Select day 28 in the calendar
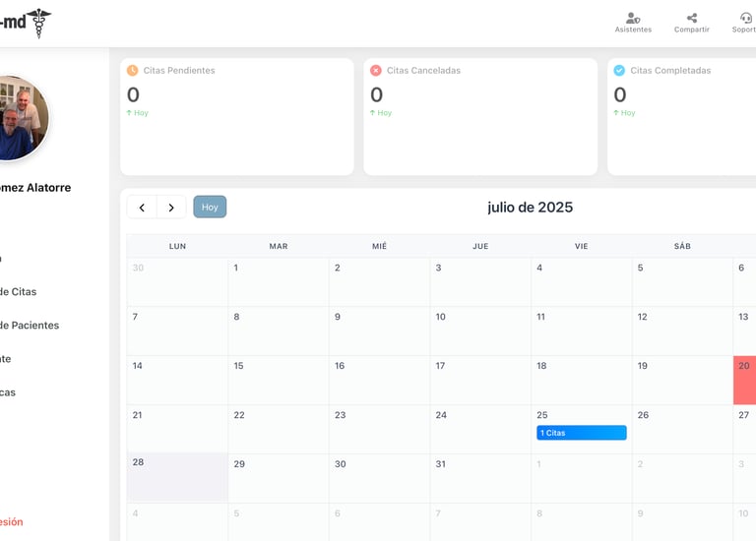This screenshot has height=541, width=756. click(x=177, y=478)
